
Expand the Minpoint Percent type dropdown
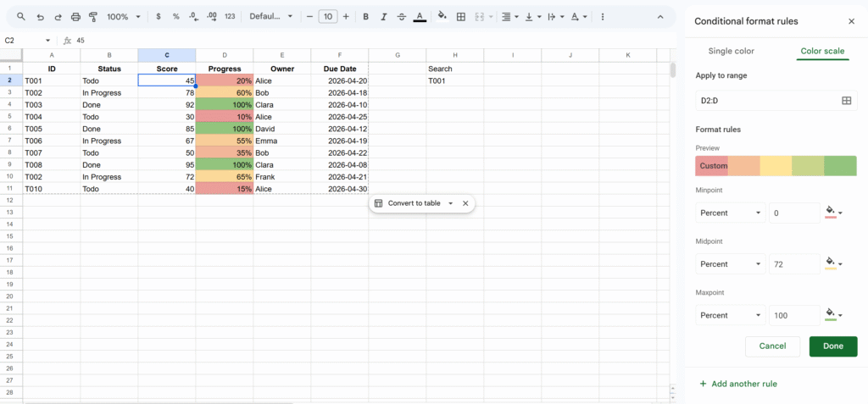[x=730, y=213]
